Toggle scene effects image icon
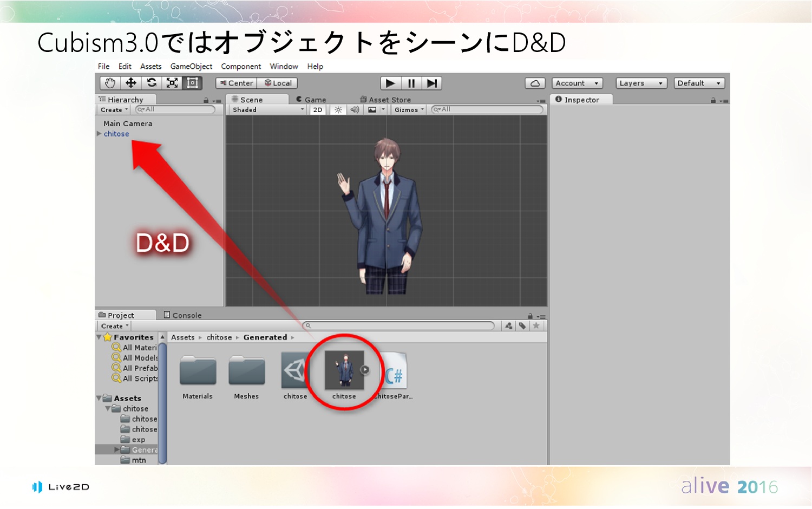The width and height of the screenshot is (812, 509). point(372,110)
